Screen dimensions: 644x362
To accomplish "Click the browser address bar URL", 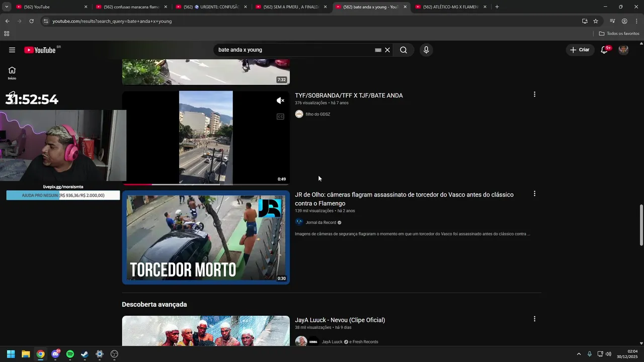I will pyautogui.click(x=112, y=21).
